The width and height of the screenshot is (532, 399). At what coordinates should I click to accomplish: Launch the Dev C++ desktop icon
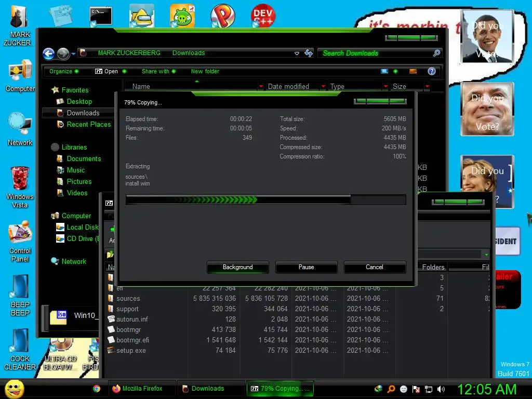(x=263, y=16)
